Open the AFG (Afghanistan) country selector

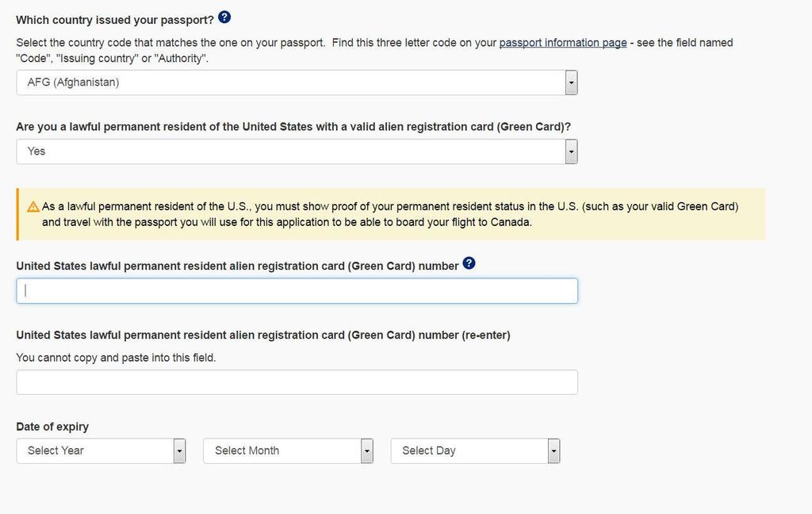point(297,83)
